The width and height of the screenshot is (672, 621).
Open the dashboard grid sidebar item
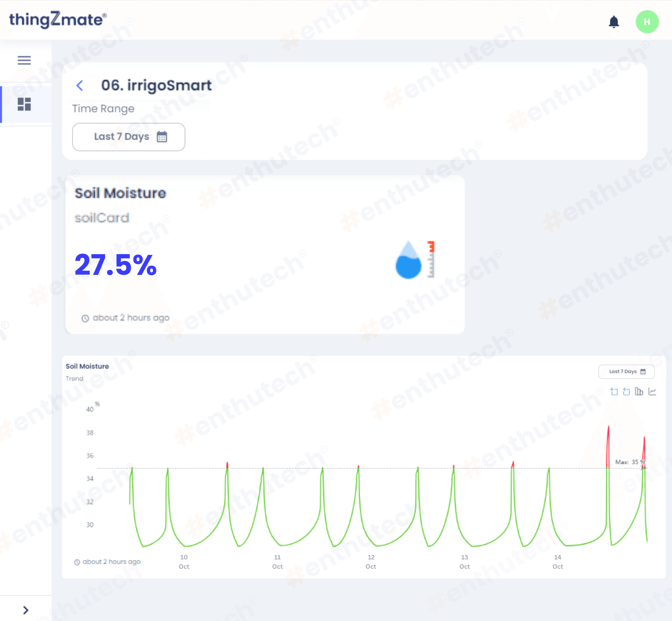coord(24,104)
